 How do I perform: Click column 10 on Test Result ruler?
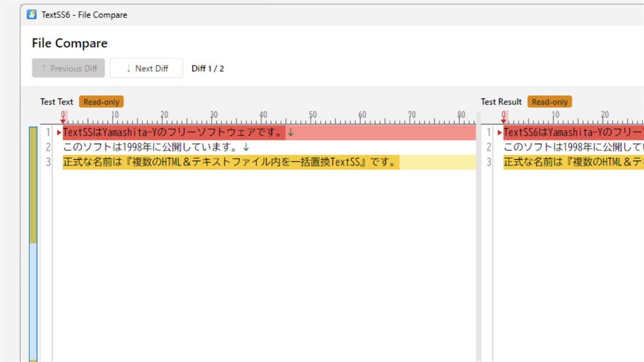[555, 115]
